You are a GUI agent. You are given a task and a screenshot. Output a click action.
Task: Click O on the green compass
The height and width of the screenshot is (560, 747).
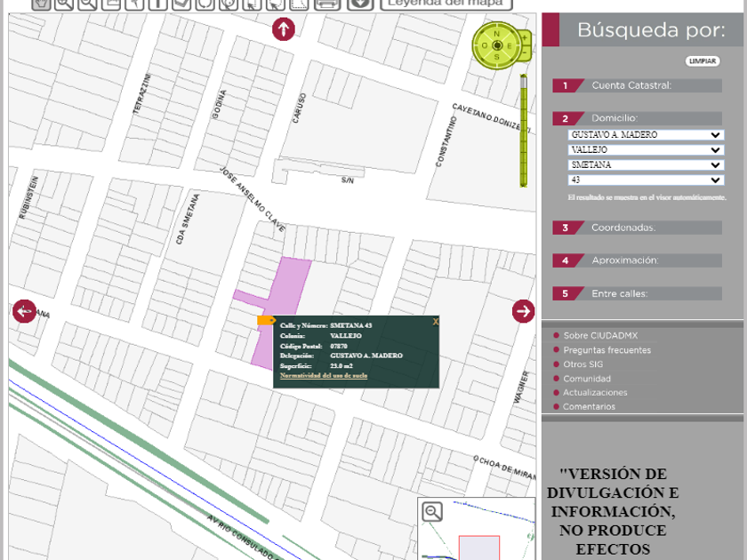[485, 45]
